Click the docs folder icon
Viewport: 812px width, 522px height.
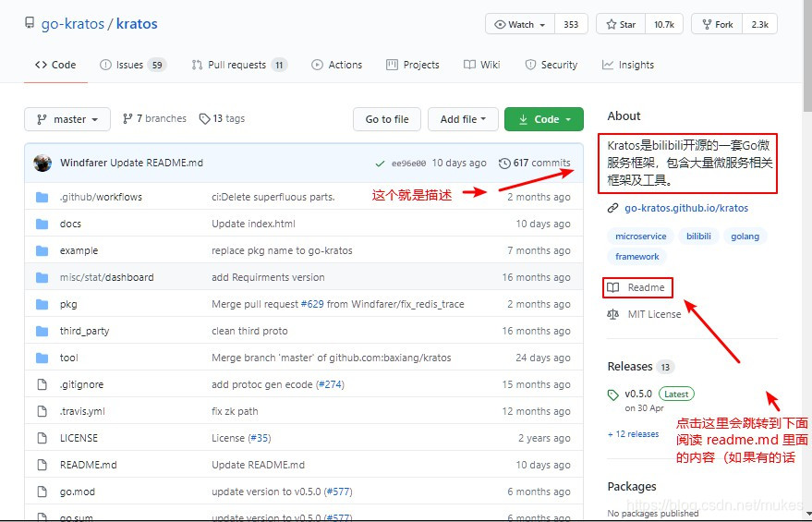click(x=42, y=224)
